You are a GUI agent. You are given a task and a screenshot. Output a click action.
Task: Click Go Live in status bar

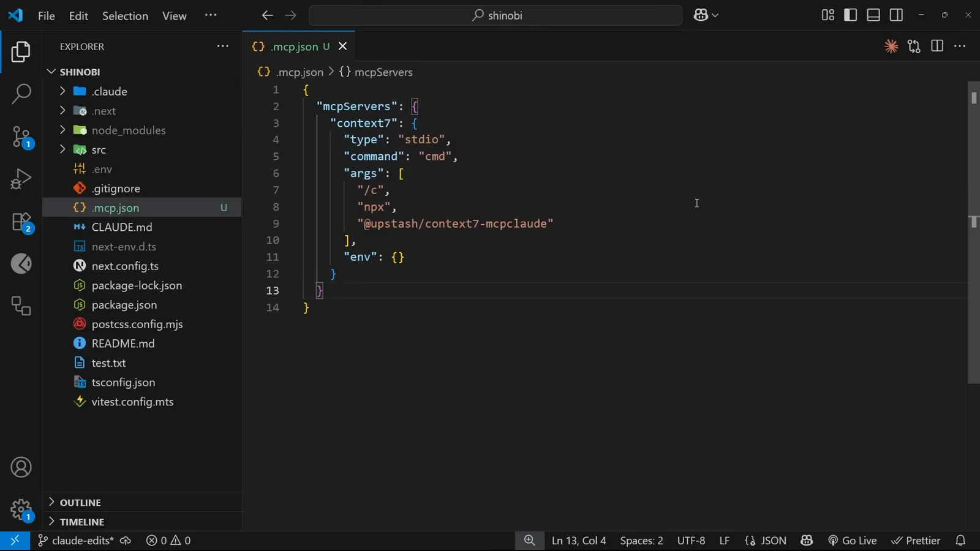[x=853, y=541]
